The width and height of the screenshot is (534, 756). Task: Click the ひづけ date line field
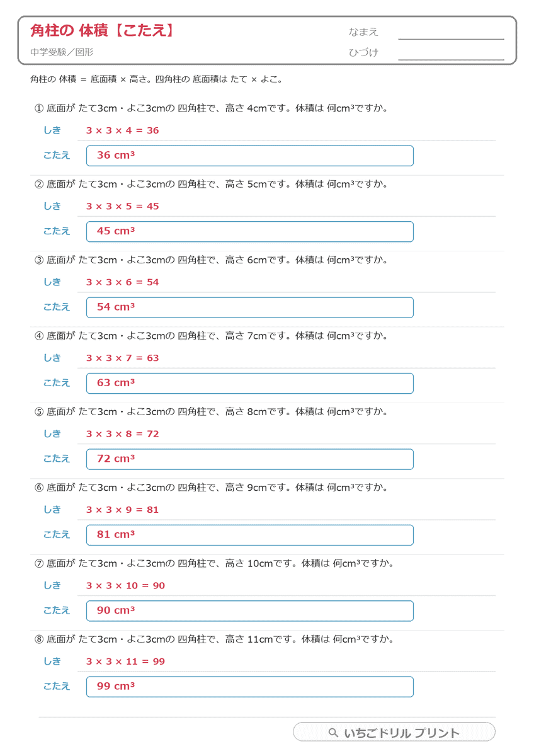pyautogui.click(x=451, y=53)
